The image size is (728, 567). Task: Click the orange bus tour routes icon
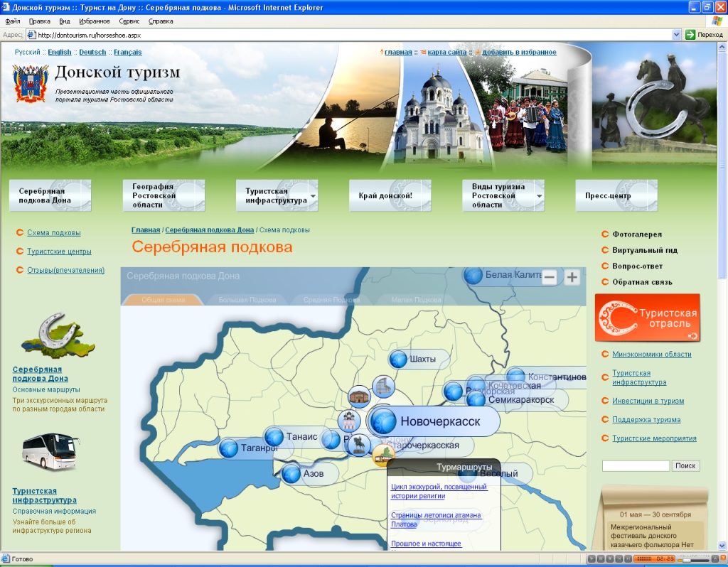coord(383,455)
